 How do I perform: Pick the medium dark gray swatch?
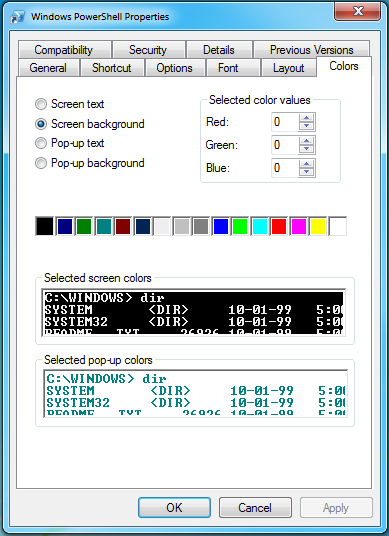201,226
